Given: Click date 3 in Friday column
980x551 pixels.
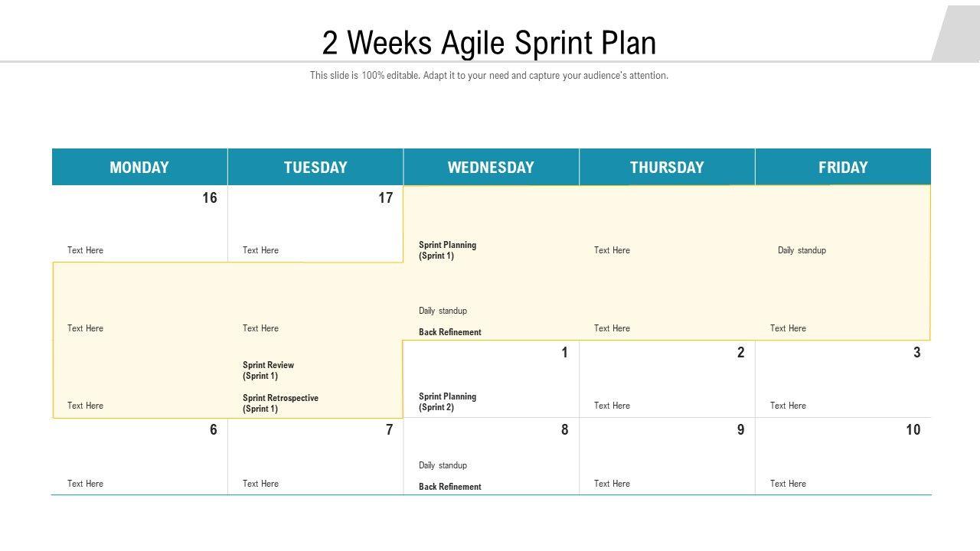Looking at the screenshot, I should (916, 353).
